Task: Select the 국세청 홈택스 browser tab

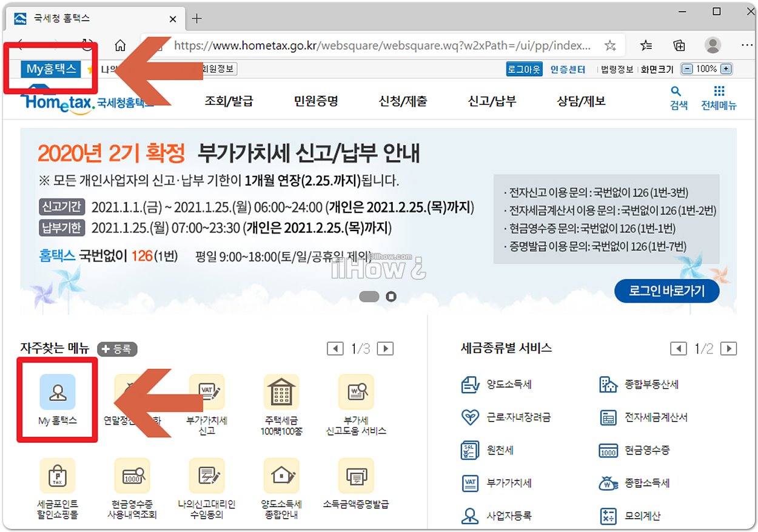Action: tap(96, 19)
